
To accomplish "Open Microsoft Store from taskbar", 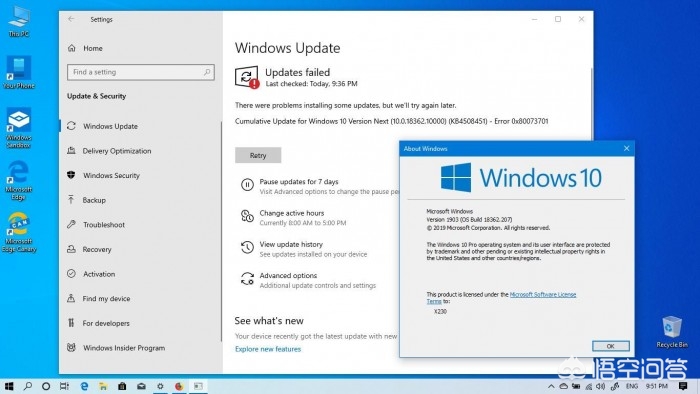I will tap(122, 386).
